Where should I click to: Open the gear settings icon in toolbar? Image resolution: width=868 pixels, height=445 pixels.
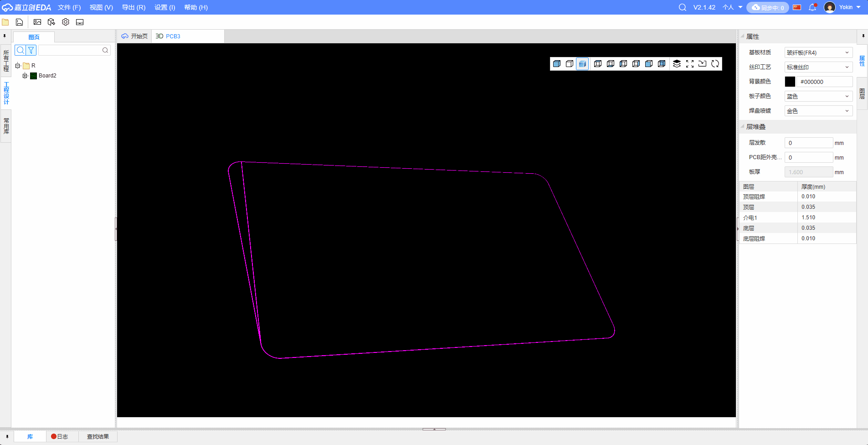(66, 22)
